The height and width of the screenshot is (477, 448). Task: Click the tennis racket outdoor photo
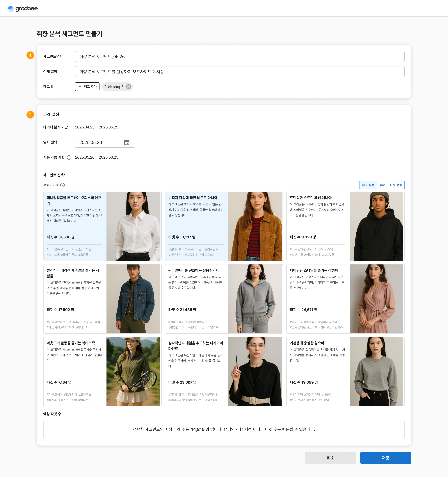[x=133, y=372]
